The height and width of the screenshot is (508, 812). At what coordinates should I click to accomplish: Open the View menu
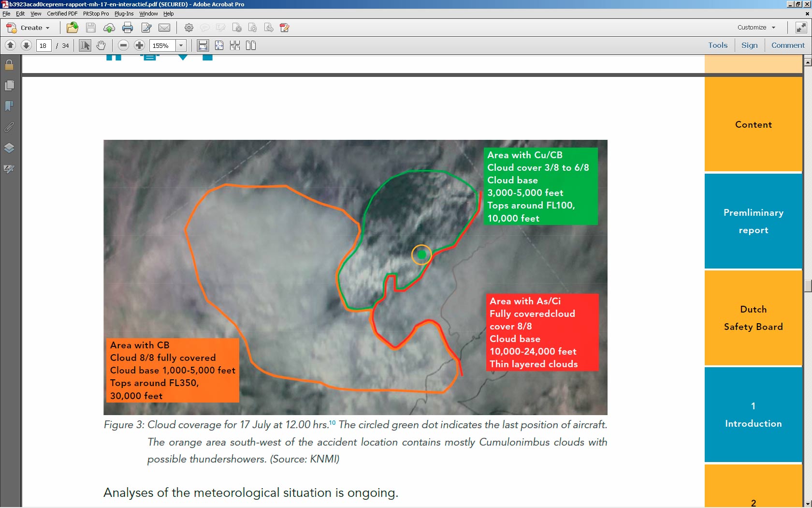click(x=36, y=14)
